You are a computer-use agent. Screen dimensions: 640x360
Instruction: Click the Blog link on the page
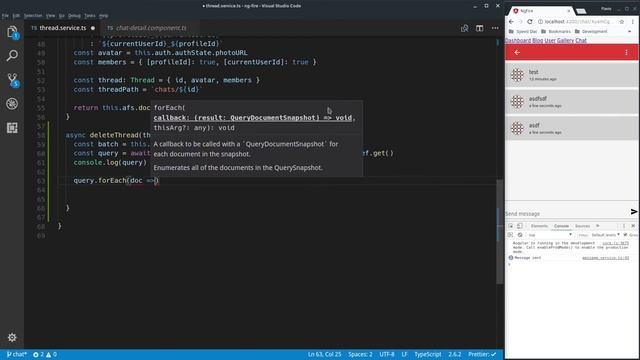[x=538, y=40]
